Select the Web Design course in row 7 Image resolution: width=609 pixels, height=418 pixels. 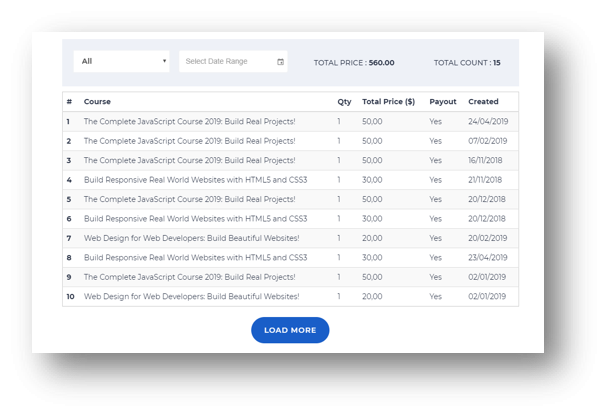click(x=191, y=239)
